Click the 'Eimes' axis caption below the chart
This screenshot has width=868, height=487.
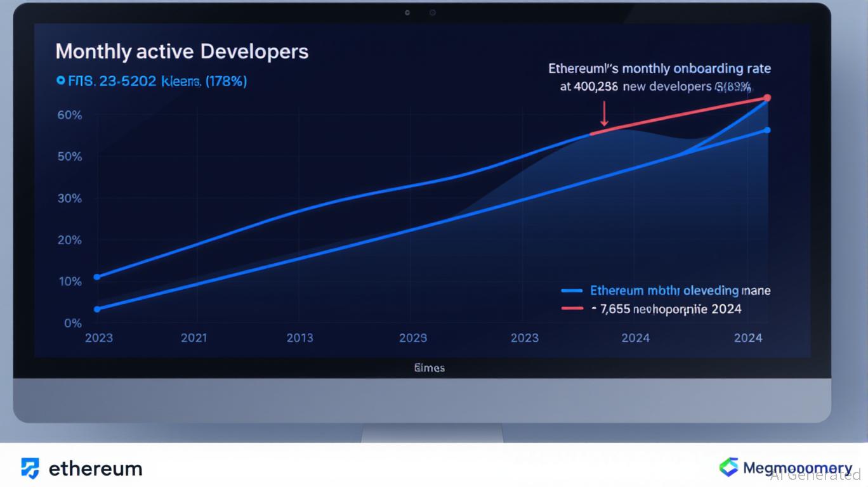429,368
